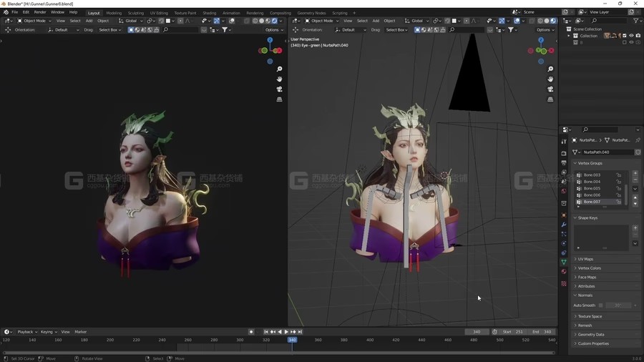This screenshot has height=362, width=644.
Task: Click NurbsPath.040 name input field
Action: pyautogui.click(x=606, y=152)
